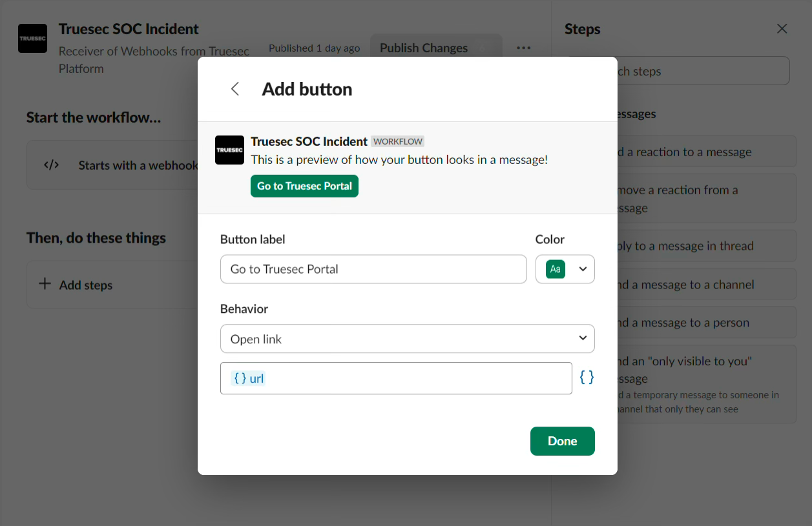Viewport: 812px width, 526px height.
Task: Click the Truesec workflow avatar in the preview
Action: pos(229,150)
